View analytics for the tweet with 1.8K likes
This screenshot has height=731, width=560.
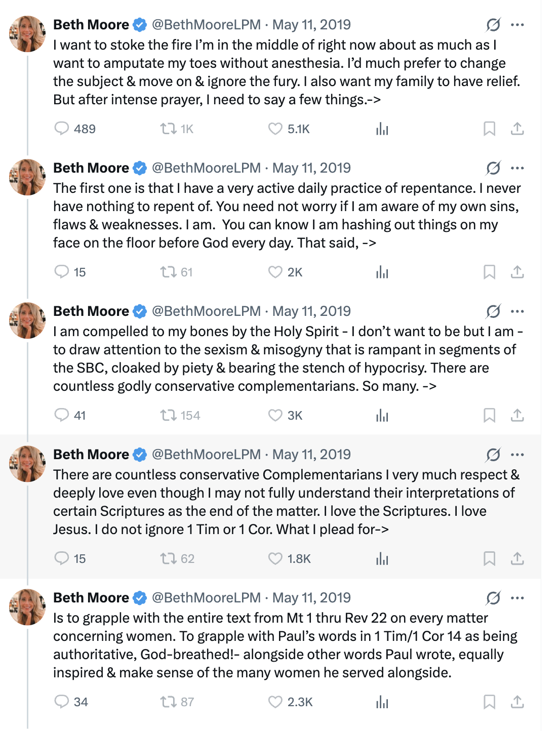coord(382,559)
